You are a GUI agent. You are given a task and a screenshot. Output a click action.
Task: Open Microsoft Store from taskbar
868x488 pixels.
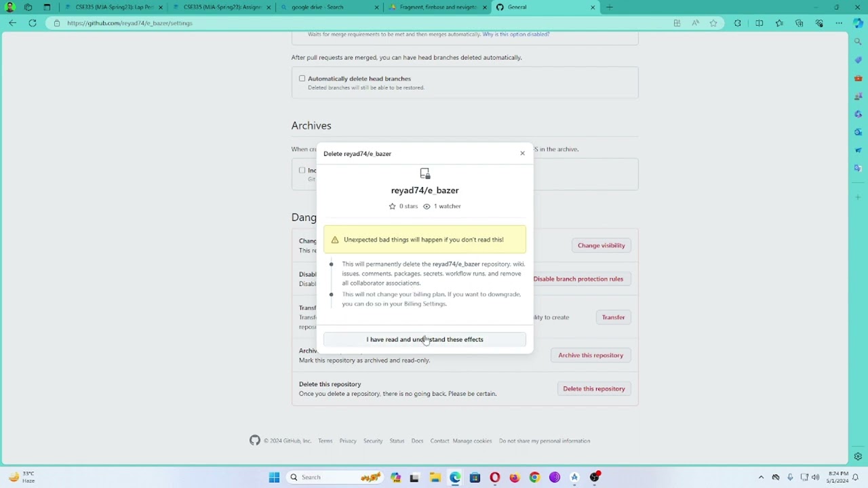point(475,477)
